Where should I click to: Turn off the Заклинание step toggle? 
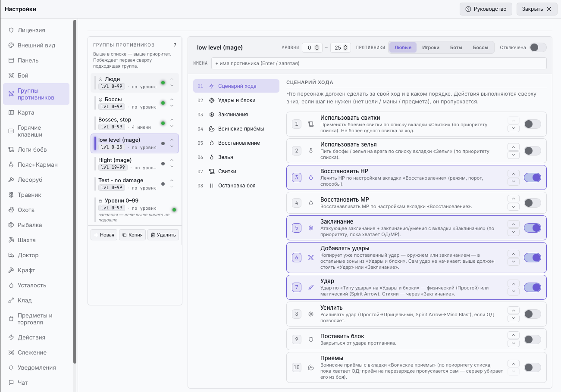point(533,228)
